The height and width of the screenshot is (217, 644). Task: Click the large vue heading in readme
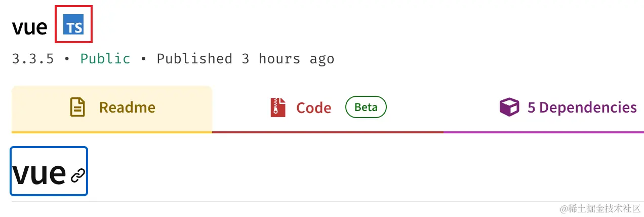point(39,173)
